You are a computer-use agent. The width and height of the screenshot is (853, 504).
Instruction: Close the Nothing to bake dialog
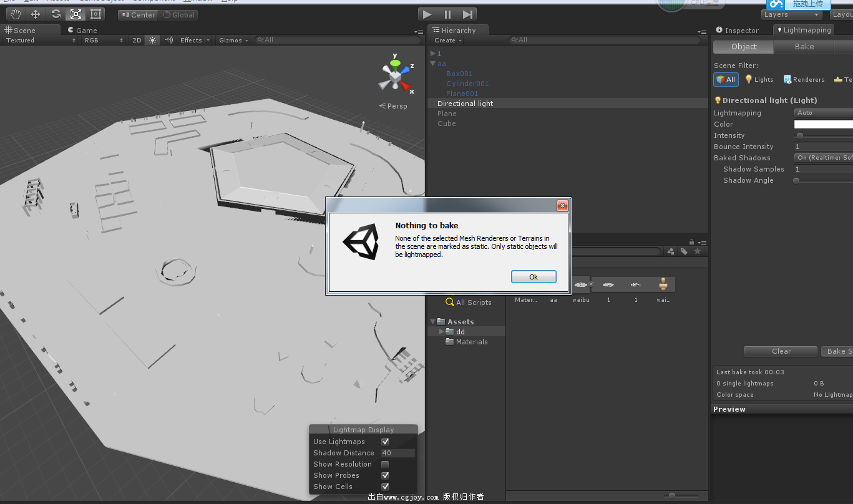coord(562,205)
